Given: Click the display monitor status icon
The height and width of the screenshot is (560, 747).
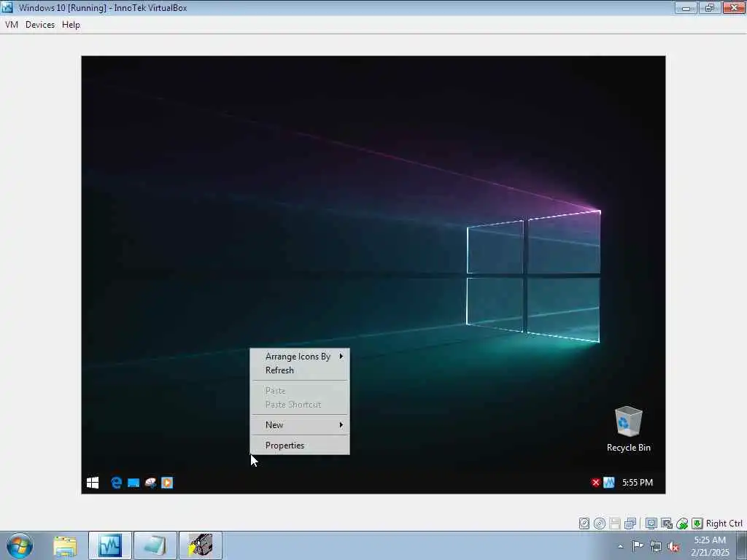Looking at the screenshot, I should (651, 524).
